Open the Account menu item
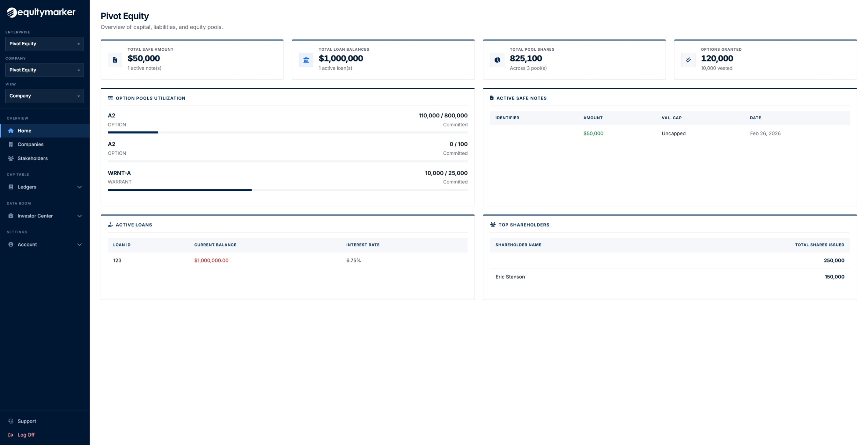The width and height of the screenshot is (868, 445). (x=45, y=244)
